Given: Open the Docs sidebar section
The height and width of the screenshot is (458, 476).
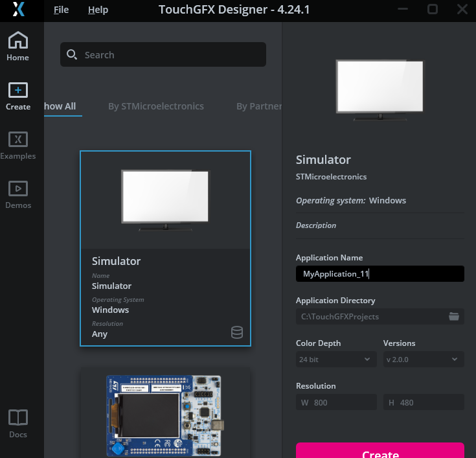Looking at the screenshot, I should 18,423.
